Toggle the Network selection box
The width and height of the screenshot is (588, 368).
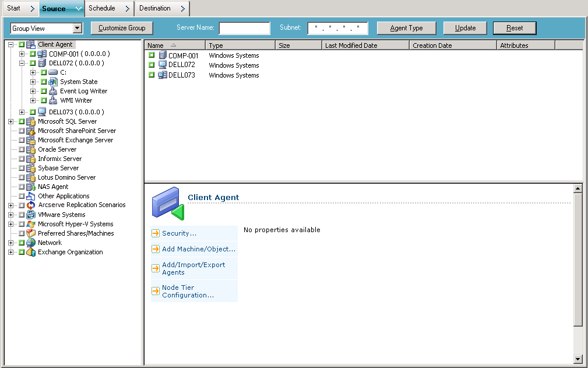[x=22, y=243]
